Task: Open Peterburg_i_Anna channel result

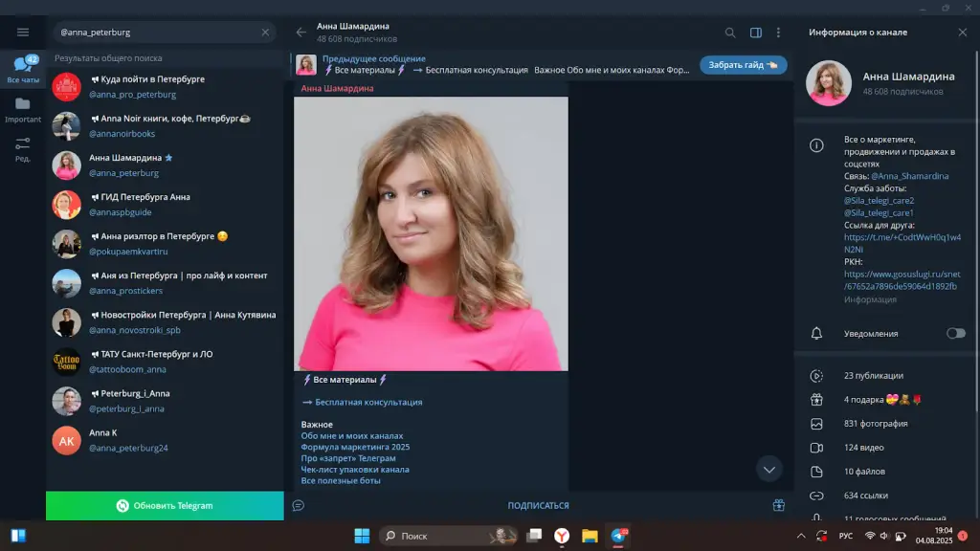Action: (x=165, y=401)
